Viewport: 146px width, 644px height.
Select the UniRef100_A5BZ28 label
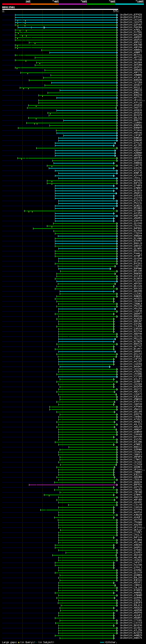[x=131, y=90]
